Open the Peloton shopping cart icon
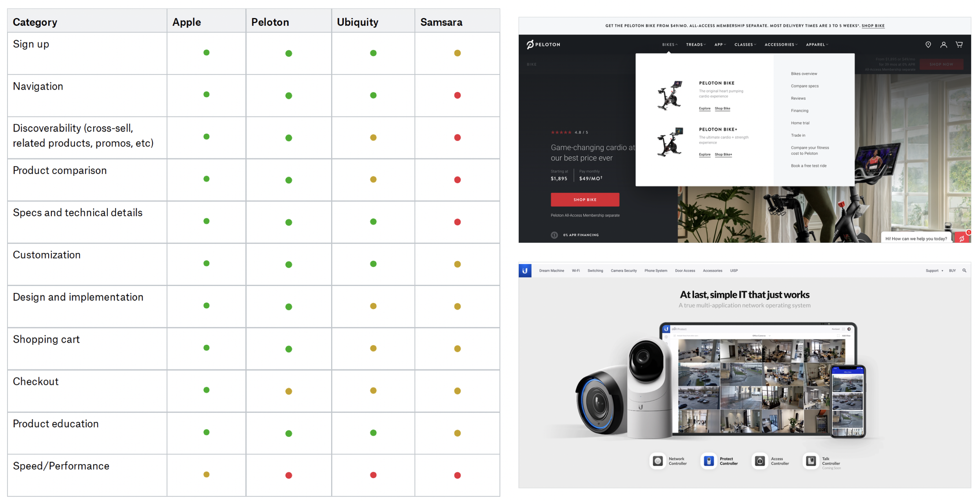The width and height of the screenshot is (980, 501). 959,45
